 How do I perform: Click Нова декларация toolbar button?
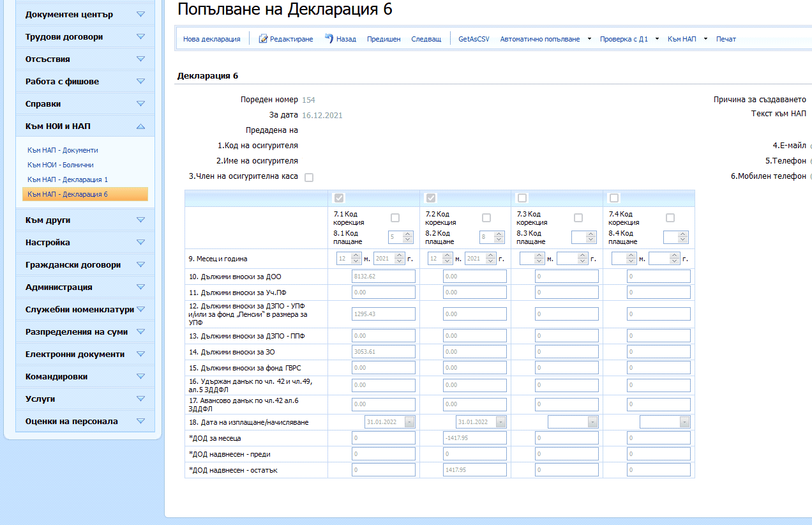tap(212, 39)
